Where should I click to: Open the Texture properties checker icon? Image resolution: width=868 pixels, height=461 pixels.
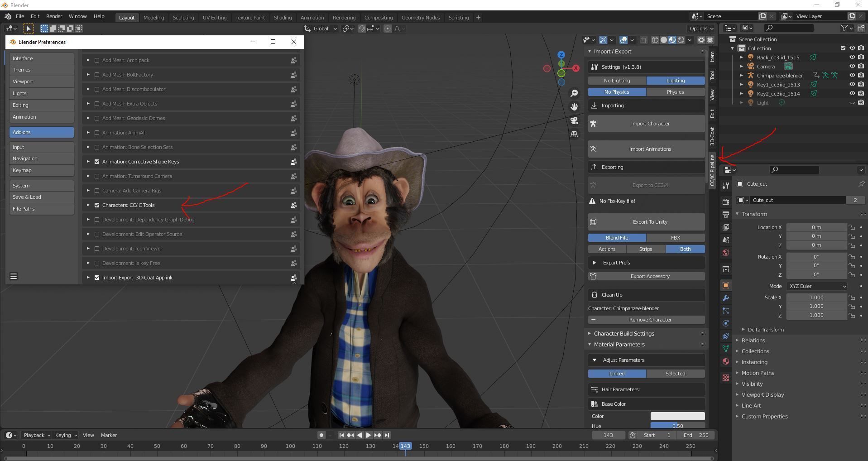[726, 378]
